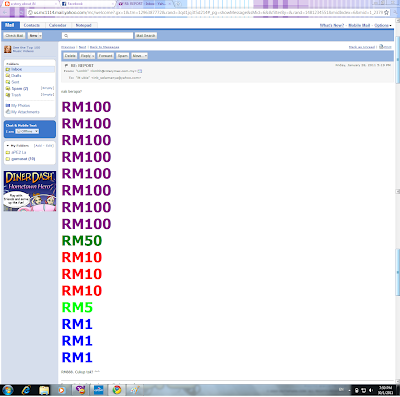Switch to the Notepad tab
Screen dimensions: 400x397
(x=83, y=25)
